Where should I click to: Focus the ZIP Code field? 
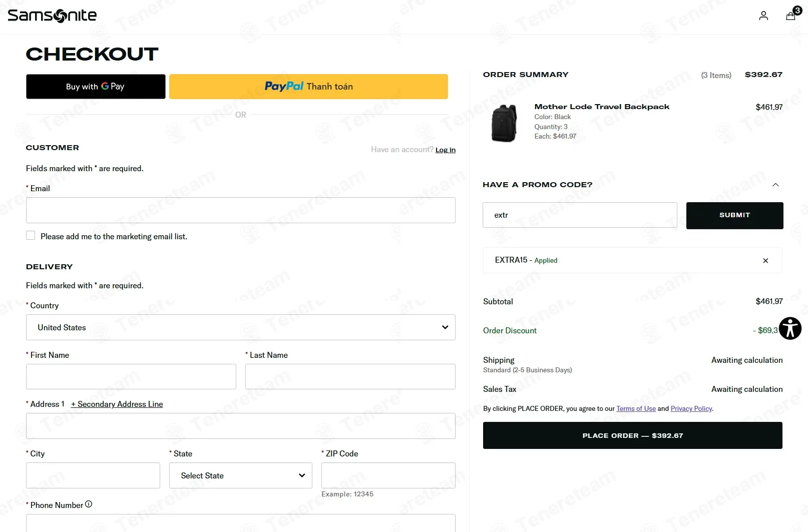click(388, 475)
